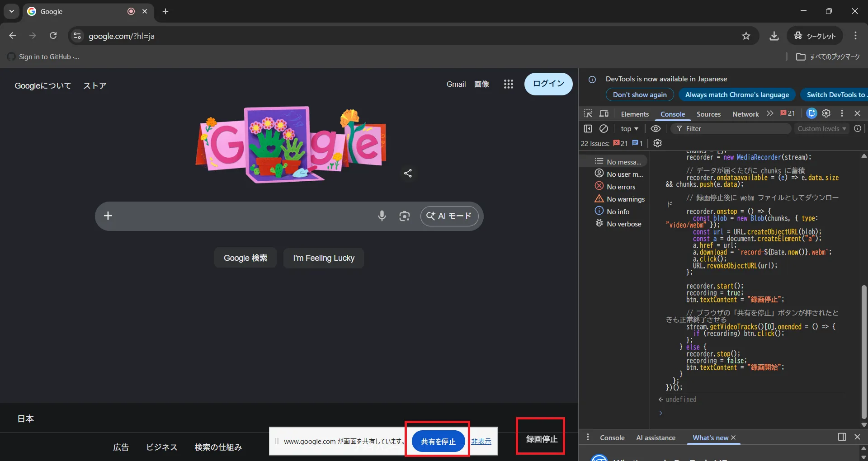
Task: Reload the page with the refresh icon
Action: 53,36
